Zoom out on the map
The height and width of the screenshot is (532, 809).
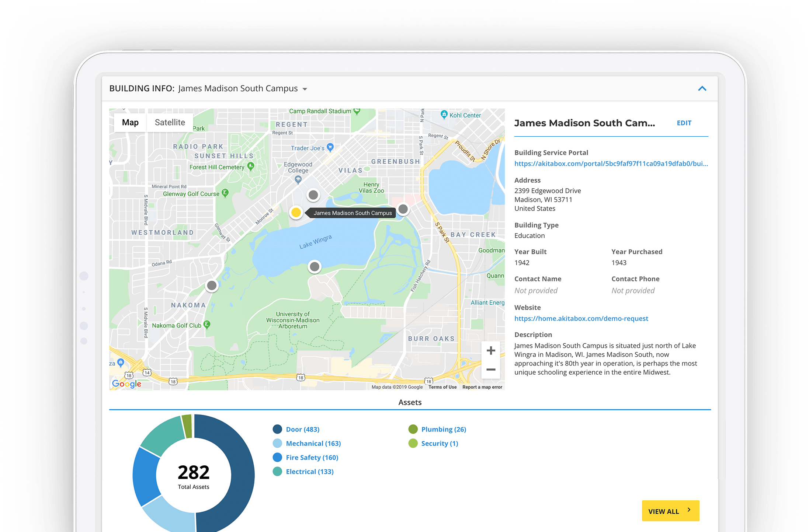pos(491,369)
